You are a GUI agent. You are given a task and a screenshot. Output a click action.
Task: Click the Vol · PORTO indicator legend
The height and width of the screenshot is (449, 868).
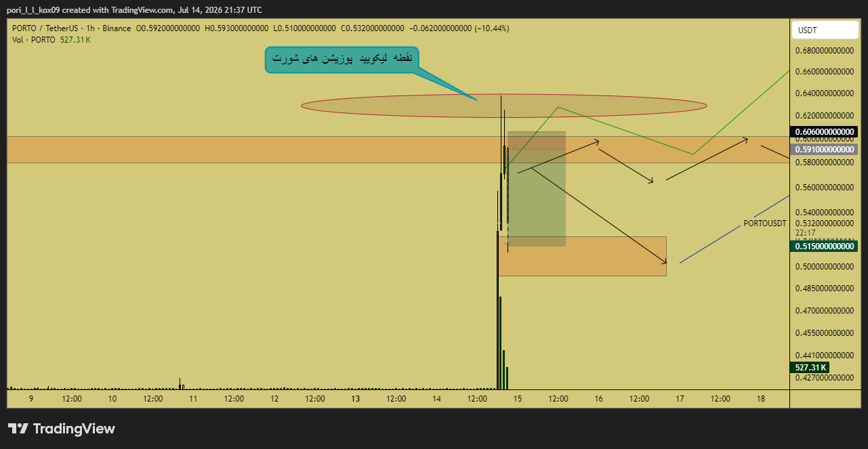point(34,40)
